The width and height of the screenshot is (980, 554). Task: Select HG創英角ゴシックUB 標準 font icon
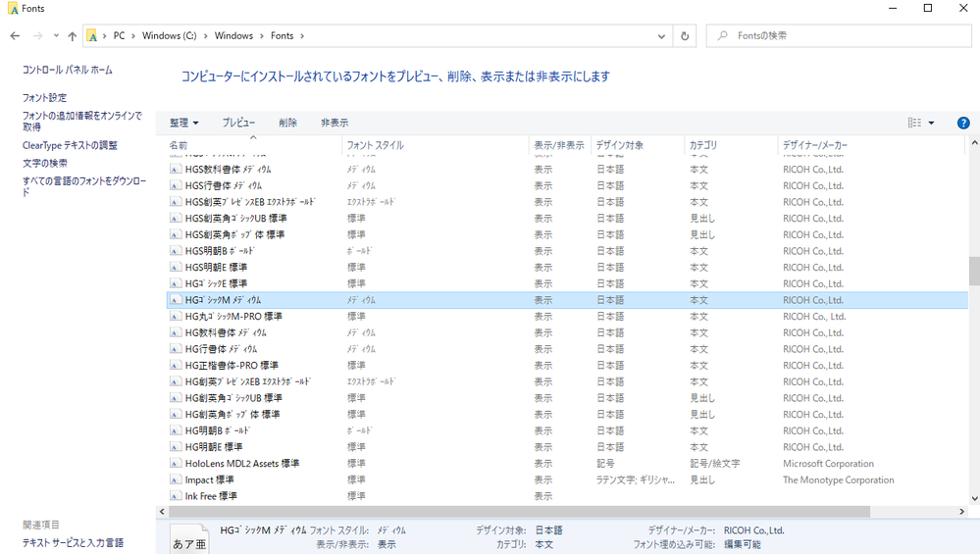coord(176,398)
